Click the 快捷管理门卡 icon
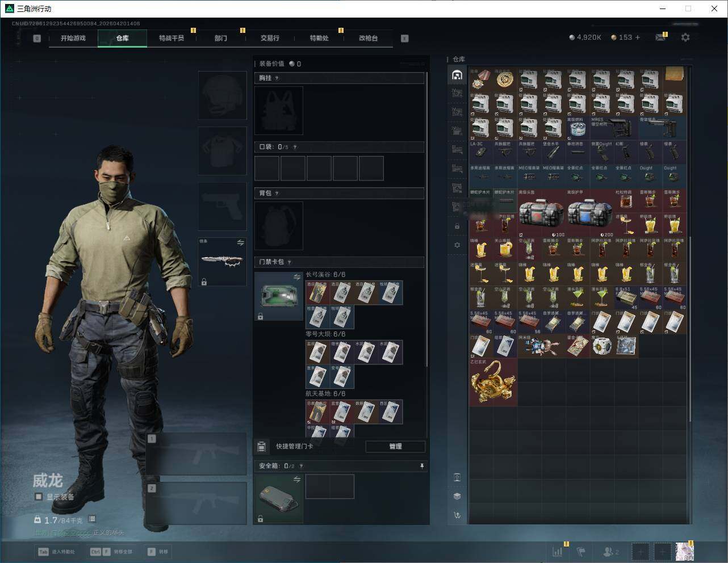Viewport: 728px width, 563px height. point(261,447)
